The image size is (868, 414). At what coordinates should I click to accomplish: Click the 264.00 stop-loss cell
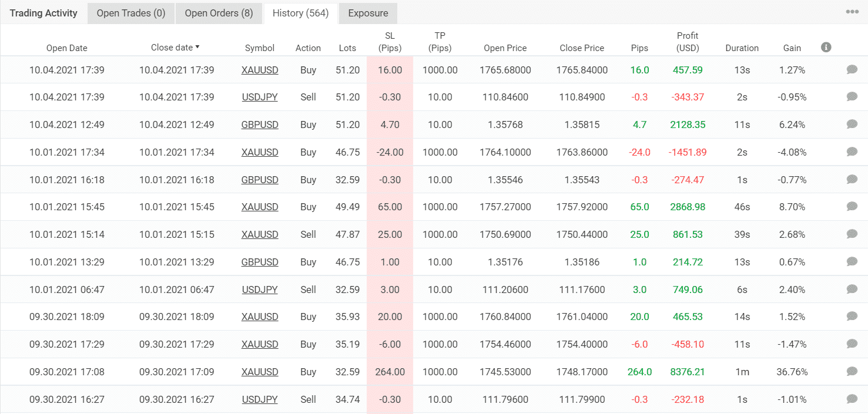[x=390, y=372]
